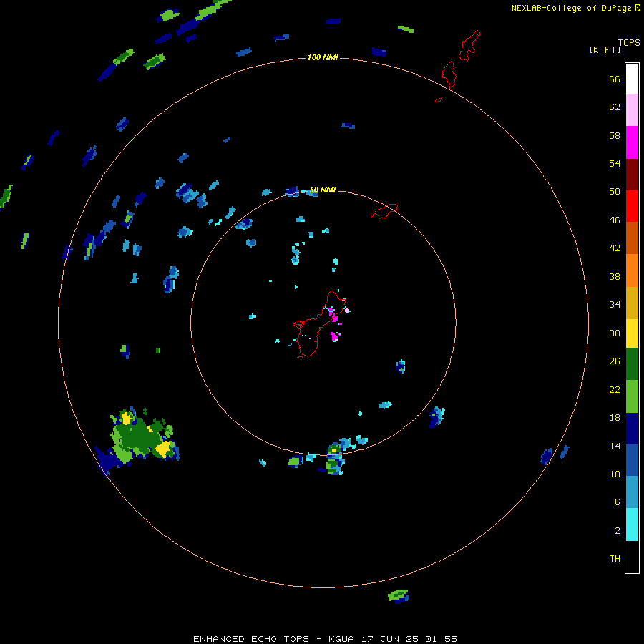This screenshot has height=644, width=644.
Task: Click the 'TH' threshold legend label
Action: point(615,558)
